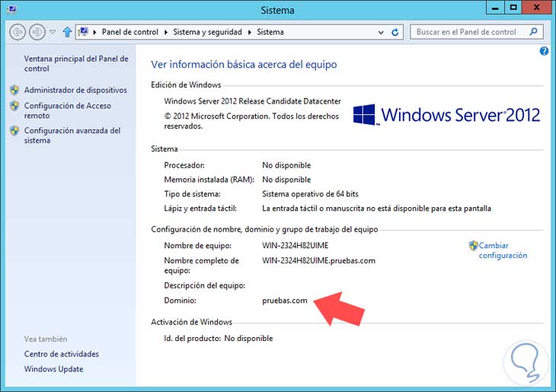The height and width of the screenshot is (392, 556).
Task: Select Windows Server 2012 Release Candidate Datacenter text
Action: (252, 101)
